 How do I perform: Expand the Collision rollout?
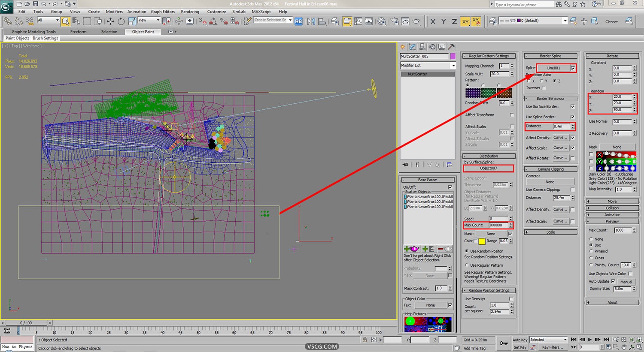pyautogui.click(x=613, y=208)
